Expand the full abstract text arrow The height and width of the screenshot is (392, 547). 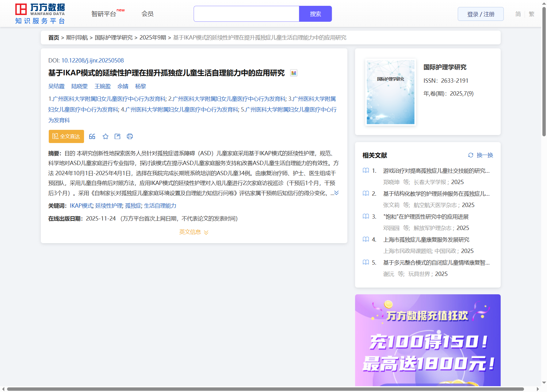pyautogui.click(x=336, y=193)
